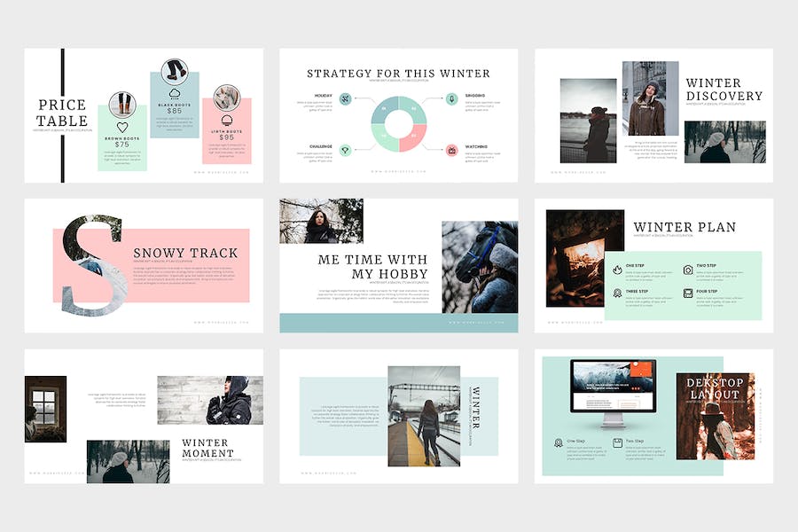Click the flame icon beside One Step

pyautogui.click(x=617, y=270)
